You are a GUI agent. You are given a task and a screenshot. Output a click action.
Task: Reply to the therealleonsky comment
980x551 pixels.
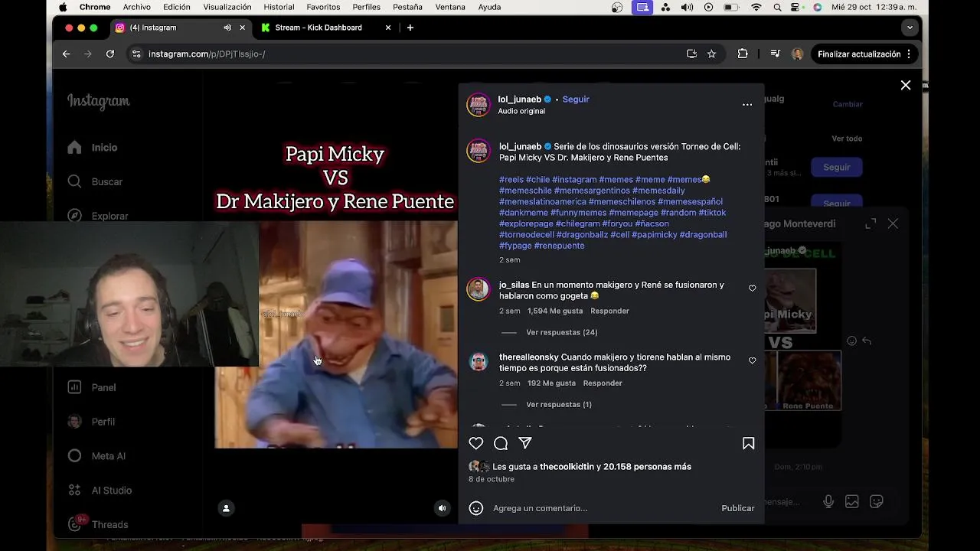603,383
